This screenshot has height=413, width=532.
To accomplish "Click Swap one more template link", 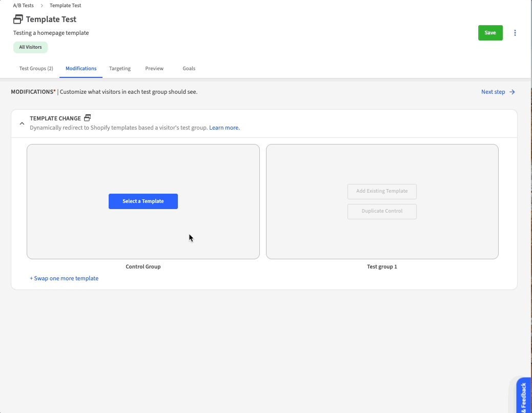I will [x=64, y=279].
